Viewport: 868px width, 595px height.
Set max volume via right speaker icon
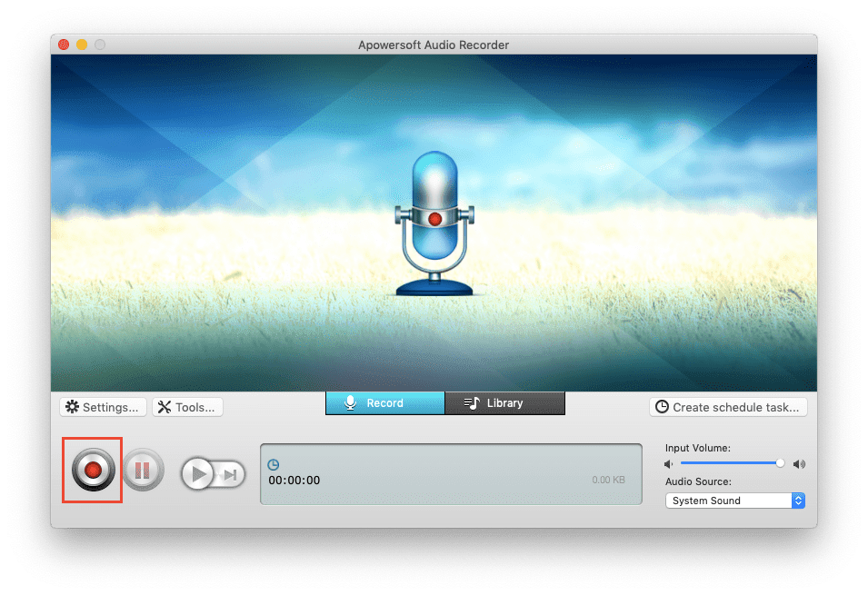click(x=799, y=463)
